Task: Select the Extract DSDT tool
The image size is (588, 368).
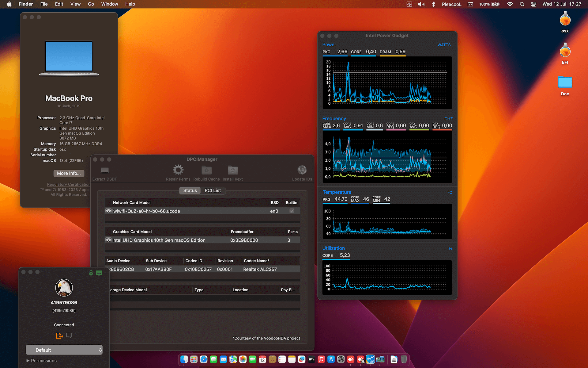Action: pyautogui.click(x=104, y=170)
